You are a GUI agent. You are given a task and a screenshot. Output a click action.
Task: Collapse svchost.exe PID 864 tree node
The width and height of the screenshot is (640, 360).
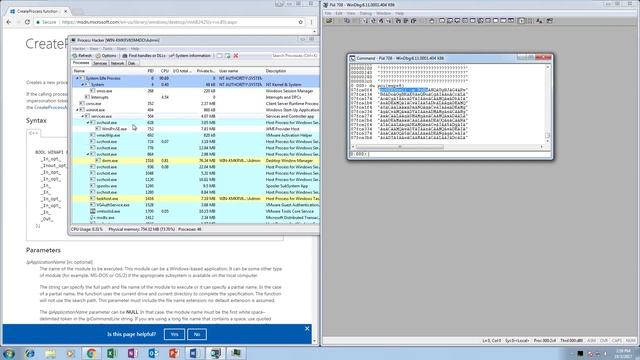click(x=88, y=154)
